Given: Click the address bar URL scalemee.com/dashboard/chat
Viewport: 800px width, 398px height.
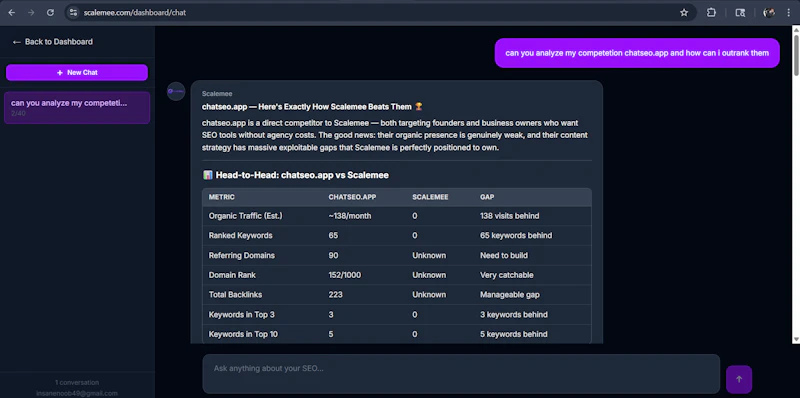Looking at the screenshot, I should (x=135, y=13).
